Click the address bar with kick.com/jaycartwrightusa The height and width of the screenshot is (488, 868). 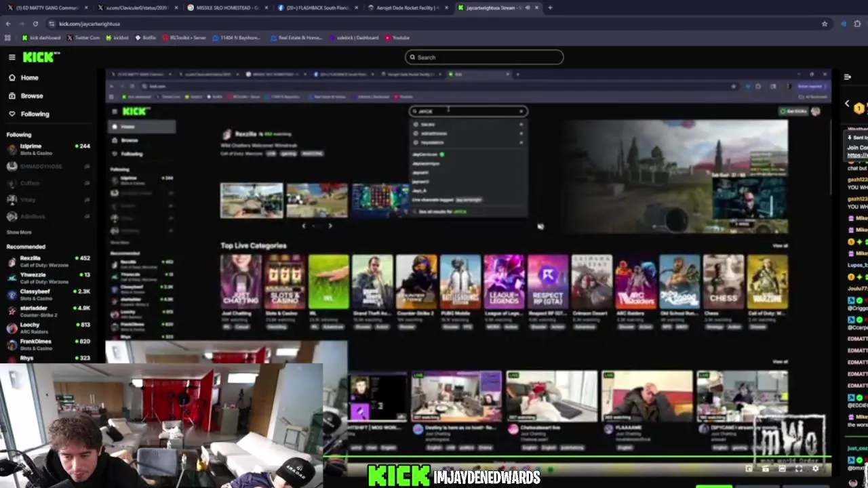(434, 24)
